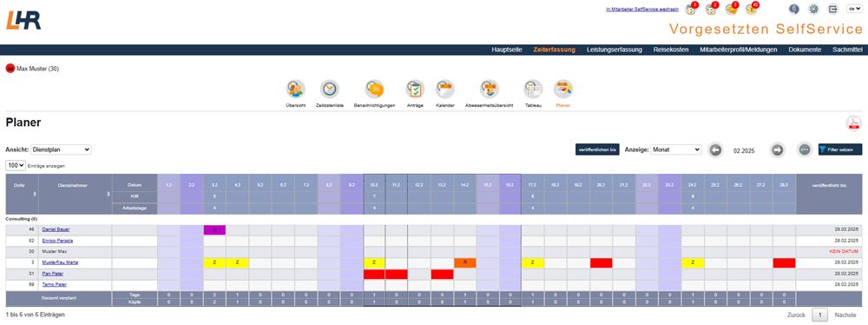The image size is (868, 325).
Task: Open the Ansicht Dienstplan dropdown
Action: 61,149
